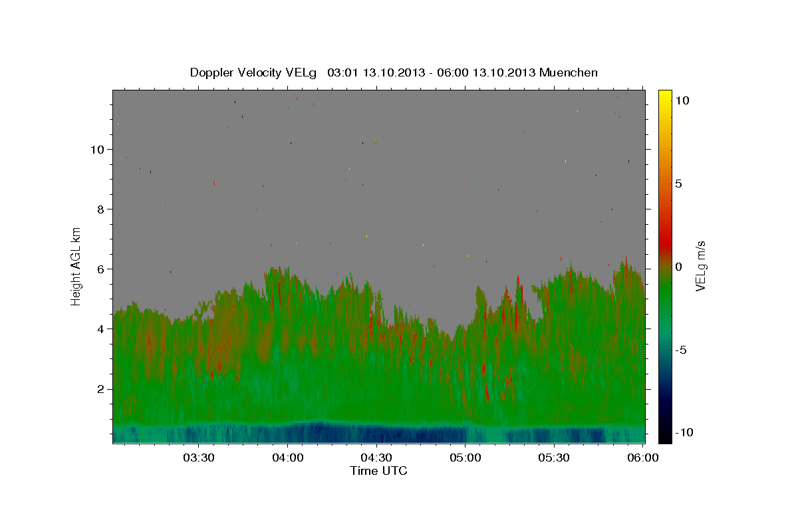Click the height tick label 10
This screenshot has width=798, height=532.
pos(99,149)
